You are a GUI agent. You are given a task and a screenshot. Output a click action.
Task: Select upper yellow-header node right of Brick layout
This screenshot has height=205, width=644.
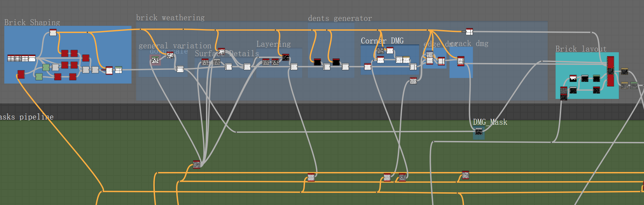[624, 71]
